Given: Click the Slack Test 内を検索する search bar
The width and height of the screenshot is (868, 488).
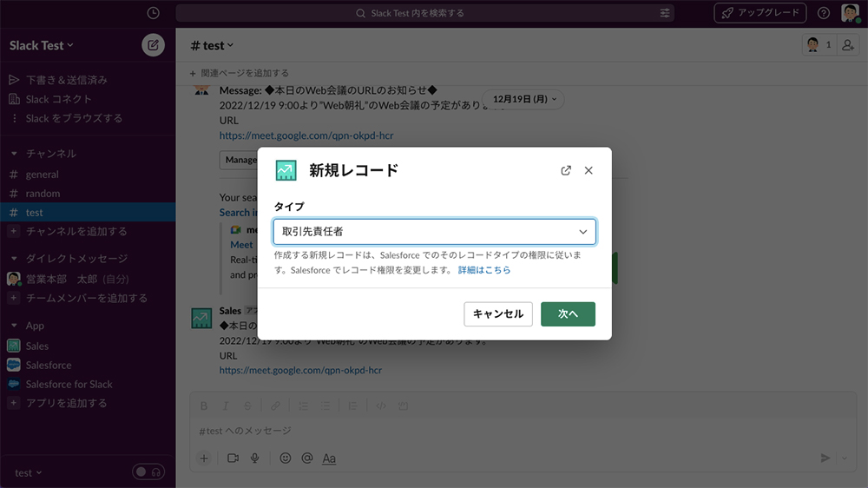Looking at the screenshot, I should [x=424, y=13].
